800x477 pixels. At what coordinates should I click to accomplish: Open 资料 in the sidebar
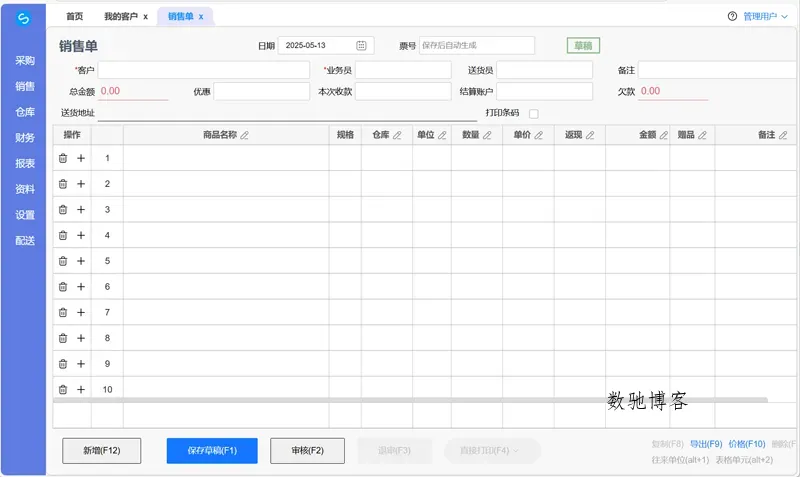[24, 189]
